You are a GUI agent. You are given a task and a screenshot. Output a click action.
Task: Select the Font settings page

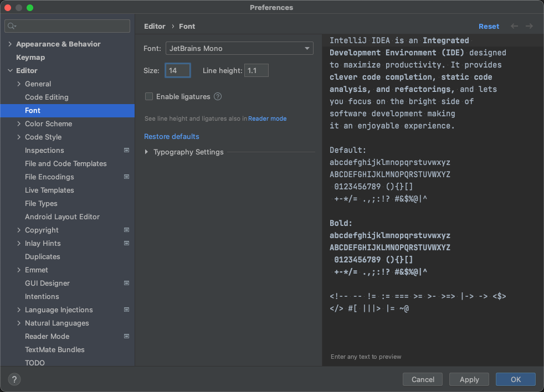(x=67, y=110)
